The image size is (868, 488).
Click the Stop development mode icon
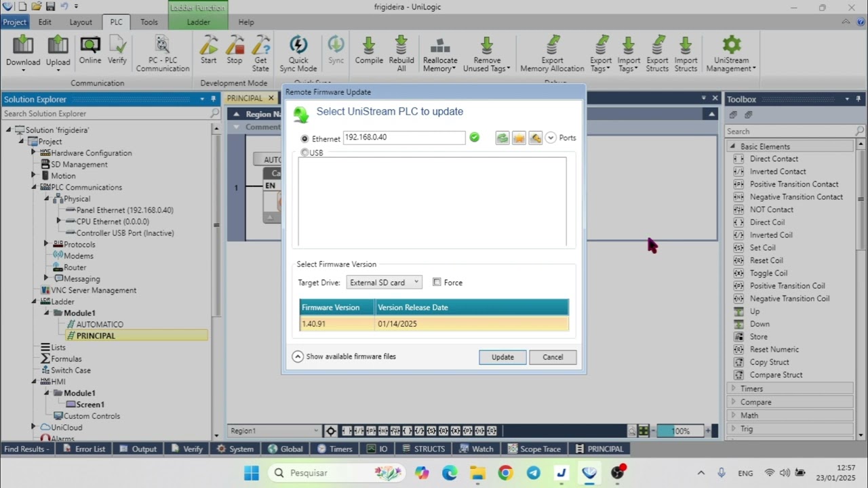tap(235, 50)
